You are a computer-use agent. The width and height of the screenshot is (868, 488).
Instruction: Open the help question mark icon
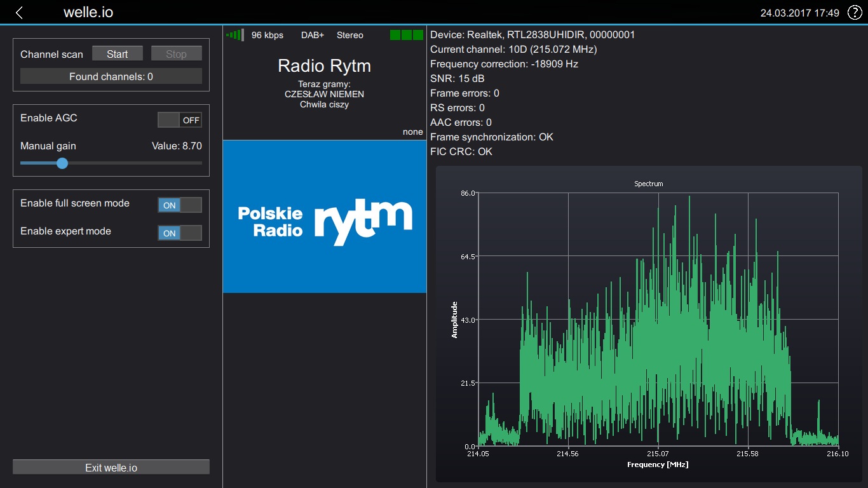[854, 13]
